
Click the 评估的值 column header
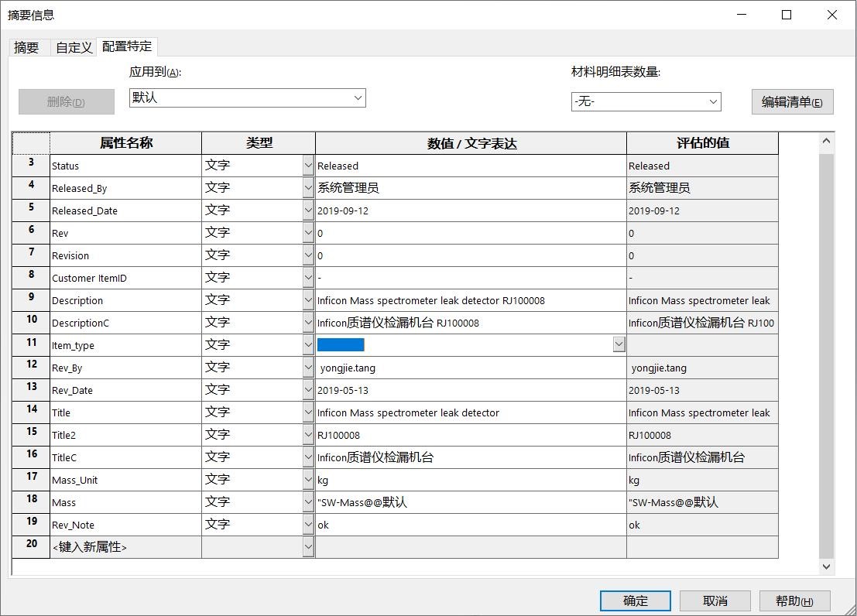(702, 142)
